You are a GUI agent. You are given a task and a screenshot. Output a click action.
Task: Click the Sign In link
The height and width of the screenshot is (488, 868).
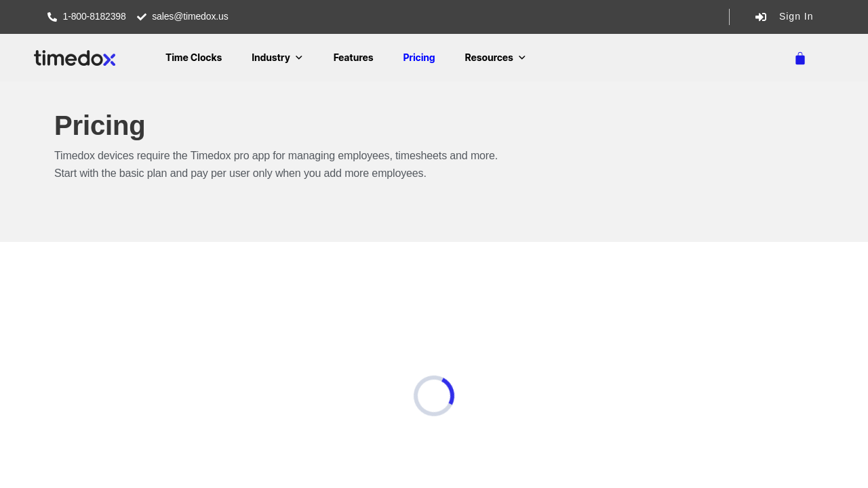(x=796, y=17)
